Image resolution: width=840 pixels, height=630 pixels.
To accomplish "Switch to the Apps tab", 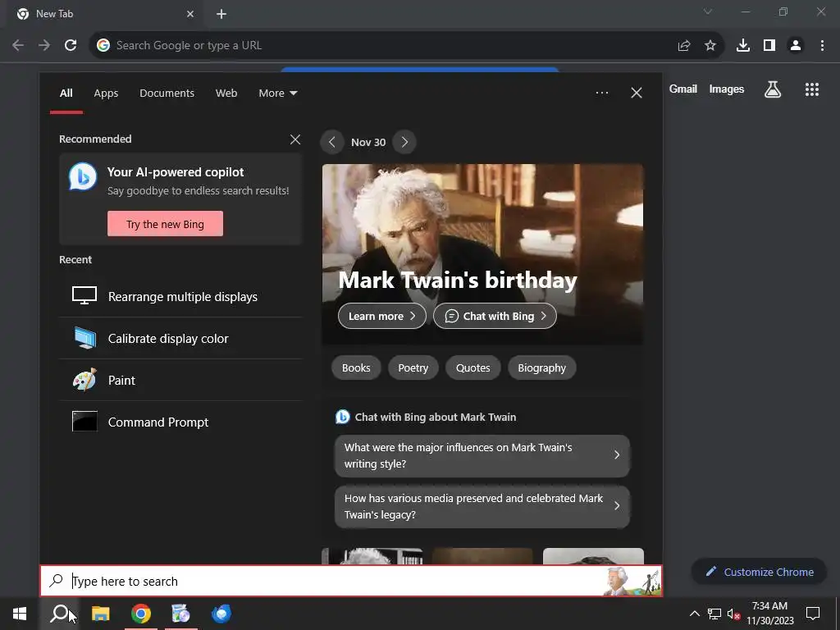I will 106,94.
